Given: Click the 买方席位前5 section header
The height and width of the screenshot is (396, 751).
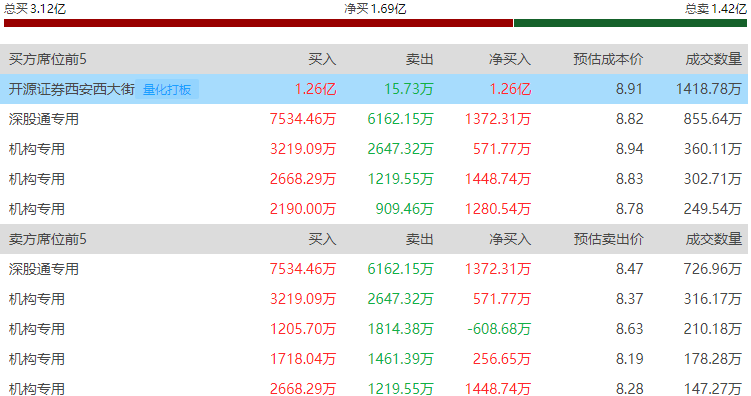Looking at the screenshot, I should 47,59.
